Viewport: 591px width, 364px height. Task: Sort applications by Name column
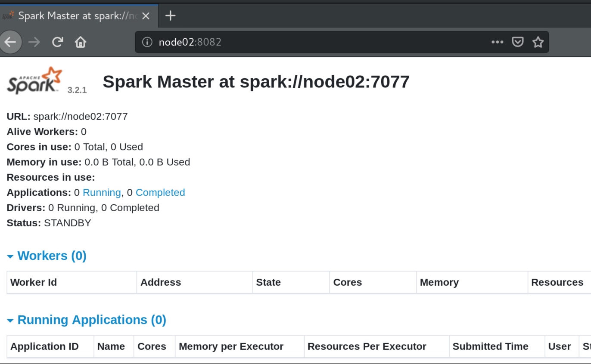click(x=114, y=347)
